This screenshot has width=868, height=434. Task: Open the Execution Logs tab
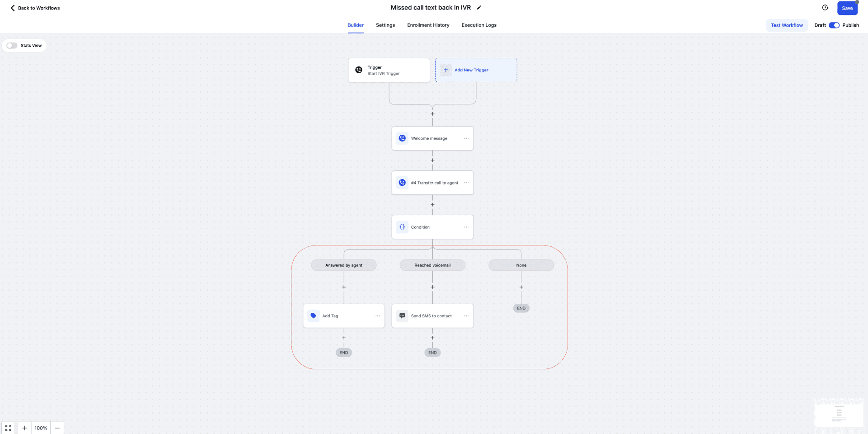tap(479, 25)
